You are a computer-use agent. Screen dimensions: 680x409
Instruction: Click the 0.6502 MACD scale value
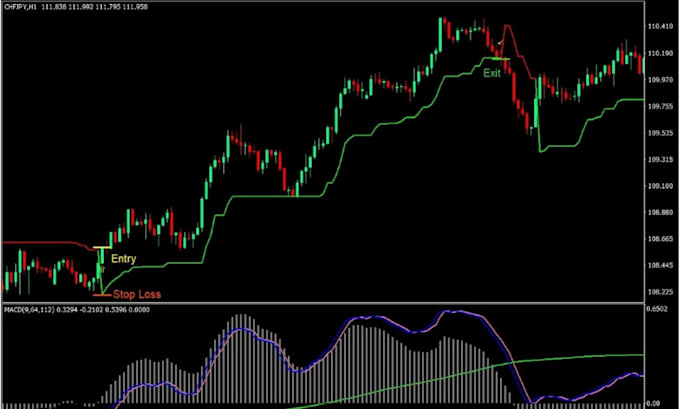point(657,308)
